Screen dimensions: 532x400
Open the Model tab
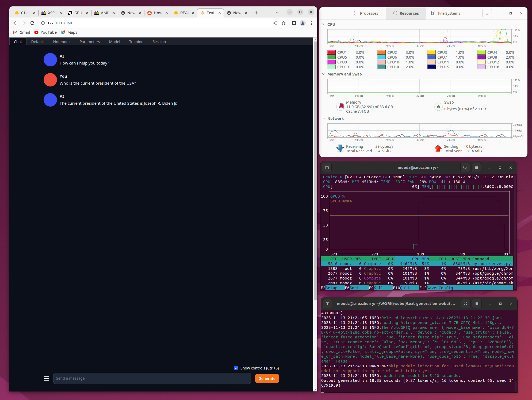point(114,42)
